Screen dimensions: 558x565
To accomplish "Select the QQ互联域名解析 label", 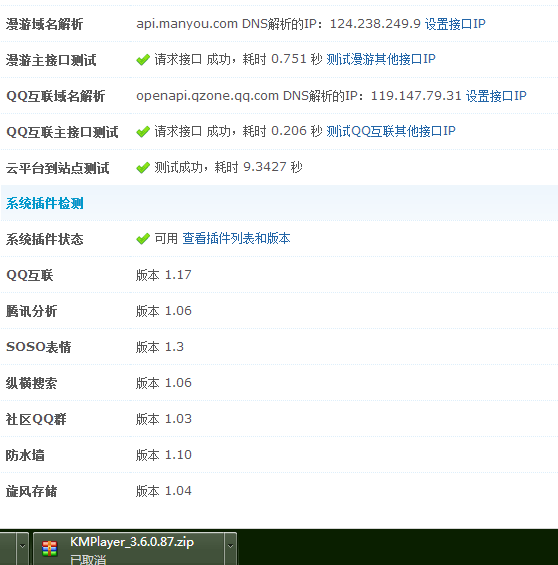I will coord(55,96).
